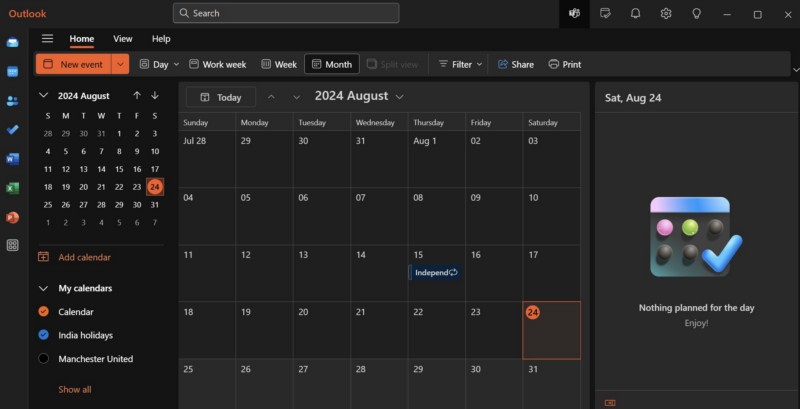Enable Manchester United calendar
Viewport: 800px width, 409px height.
pos(44,359)
